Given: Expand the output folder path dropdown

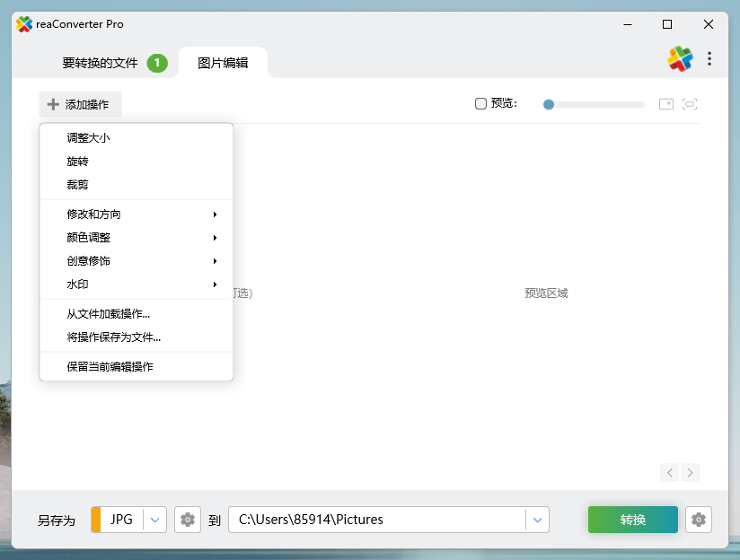Looking at the screenshot, I should click(x=537, y=520).
